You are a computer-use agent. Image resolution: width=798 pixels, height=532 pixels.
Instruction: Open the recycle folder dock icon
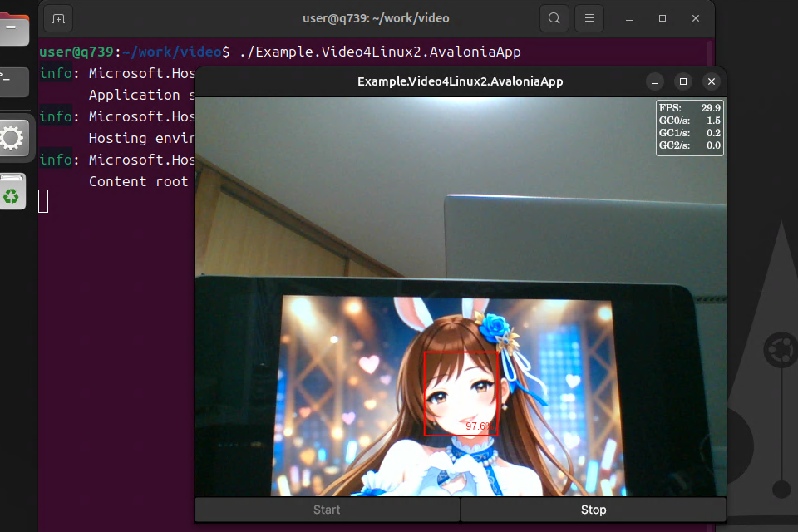click(12, 191)
